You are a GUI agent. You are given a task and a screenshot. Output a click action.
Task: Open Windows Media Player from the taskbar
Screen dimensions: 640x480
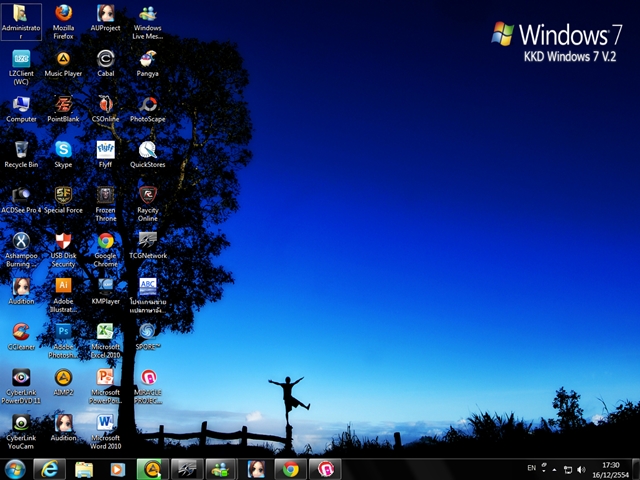(117, 469)
